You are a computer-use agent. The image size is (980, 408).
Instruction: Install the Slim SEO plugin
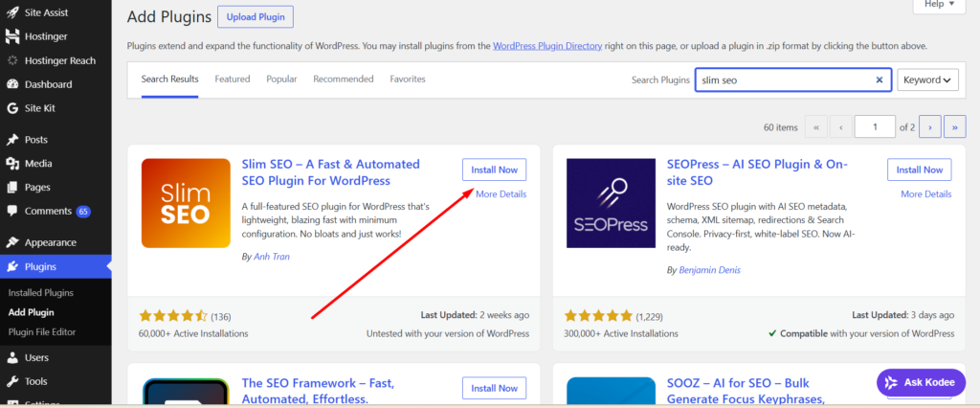coord(495,170)
